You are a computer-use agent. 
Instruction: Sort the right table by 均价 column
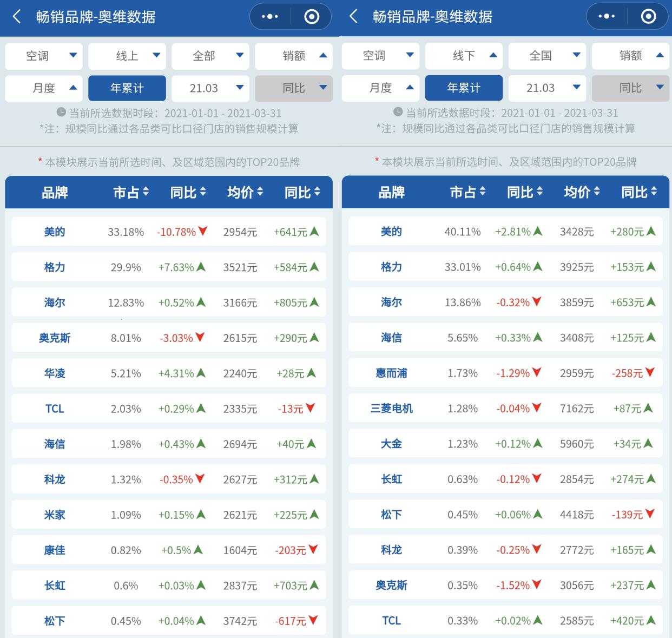[x=582, y=192]
